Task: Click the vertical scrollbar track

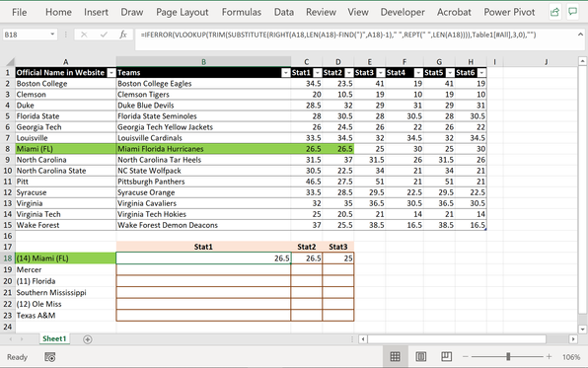Action: coord(582,189)
